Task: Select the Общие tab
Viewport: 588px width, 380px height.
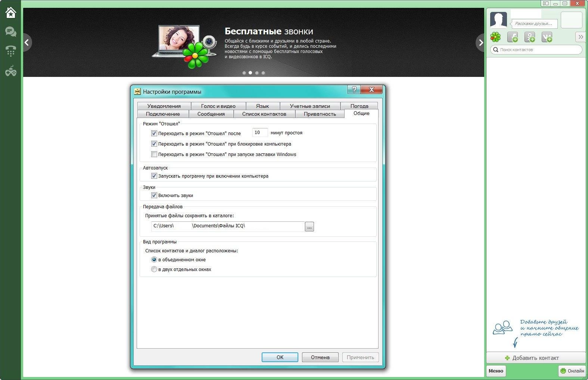Action: click(361, 113)
